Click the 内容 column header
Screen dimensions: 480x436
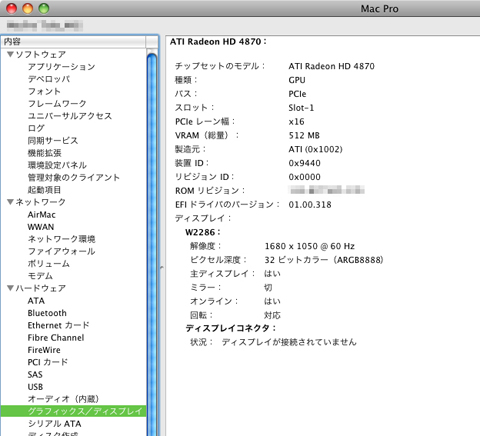[73, 42]
